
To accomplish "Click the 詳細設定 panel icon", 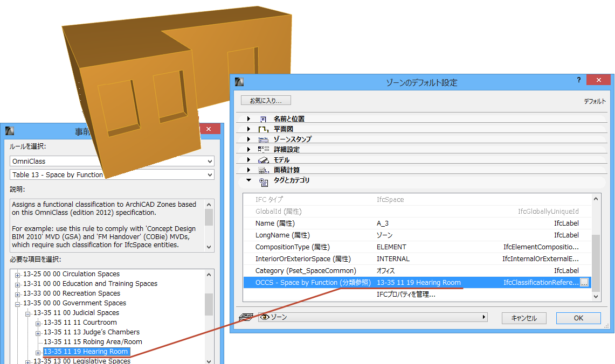I will pyautogui.click(x=263, y=149).
